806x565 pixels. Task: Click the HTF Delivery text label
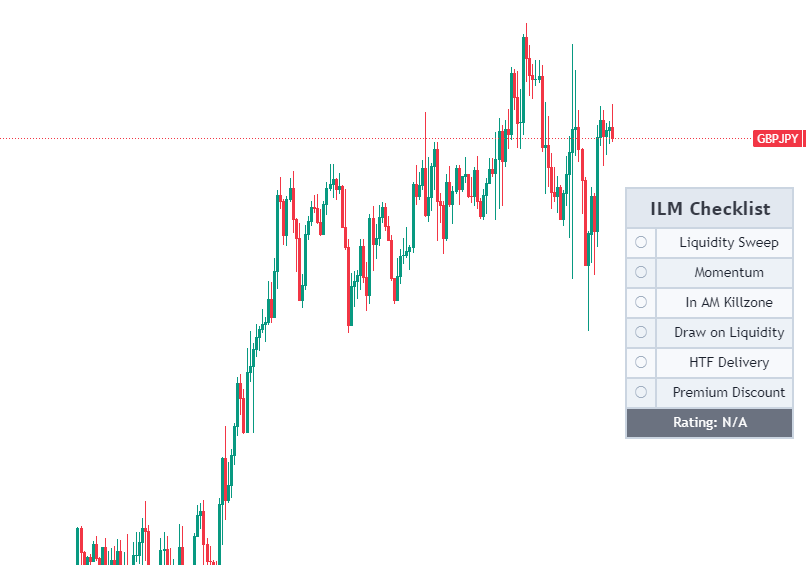click(728, 362)
